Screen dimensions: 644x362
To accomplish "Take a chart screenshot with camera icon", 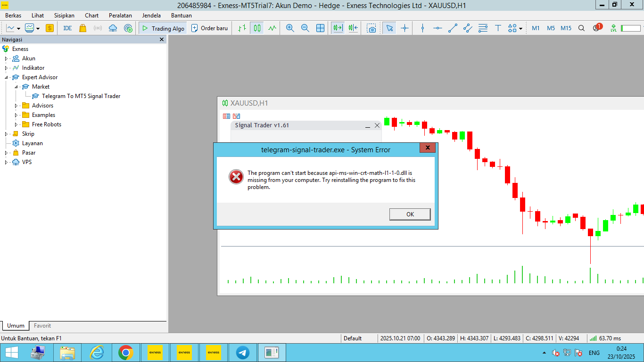I will pos(372,28).
